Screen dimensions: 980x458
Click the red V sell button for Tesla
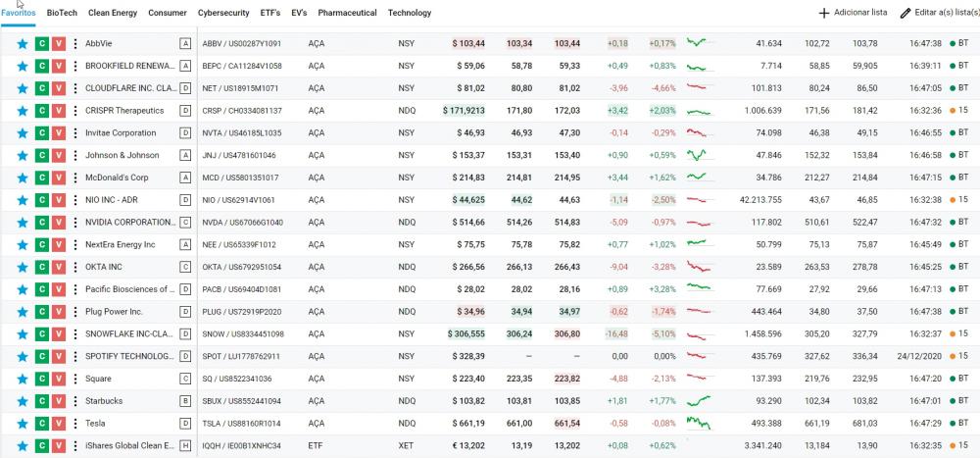point(58,424)
